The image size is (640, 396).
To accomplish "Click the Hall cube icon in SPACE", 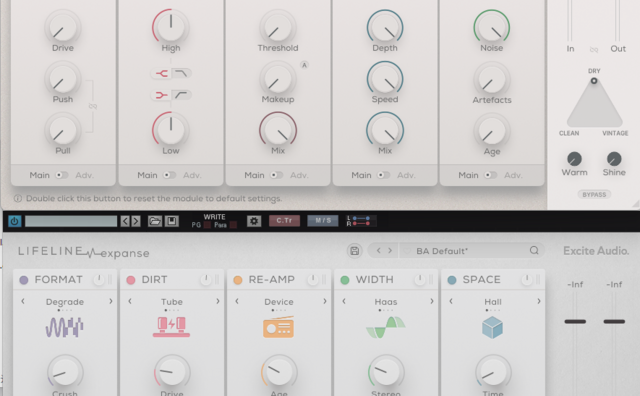I will (x=492, y=328).
